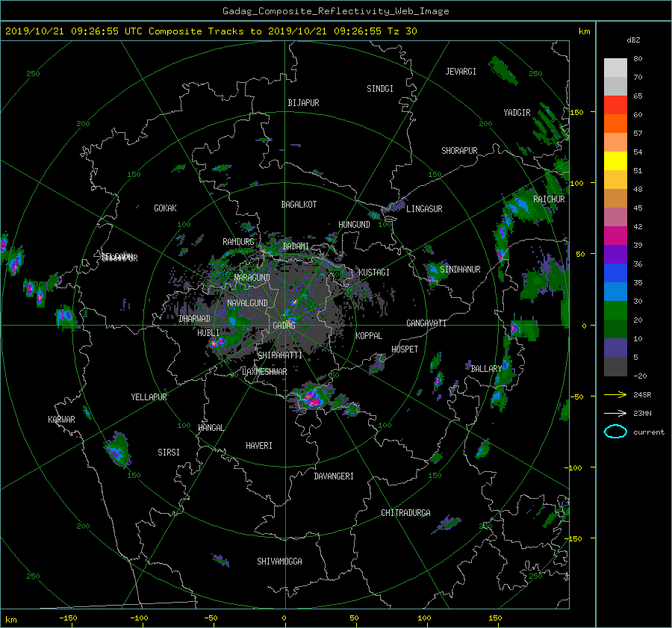Click the RAMDURG city label
Viewport: 672px width, 628px height.
(x=238, y=242)
